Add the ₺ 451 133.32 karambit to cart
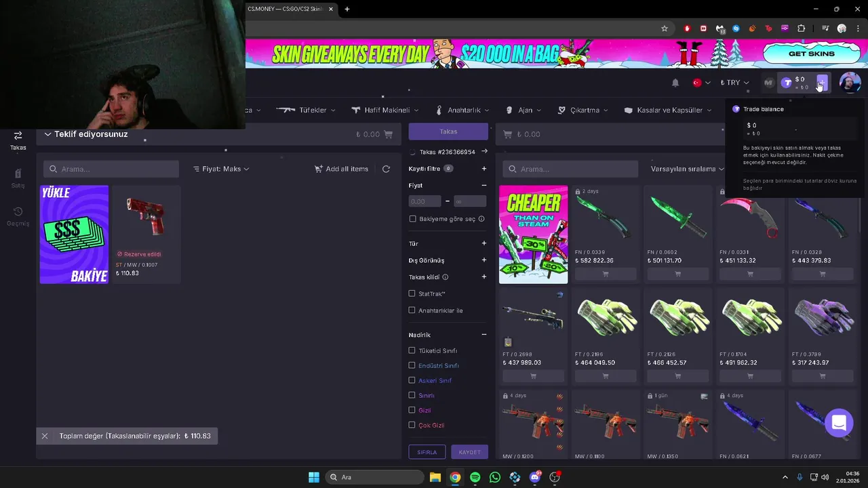 point(750,274)
